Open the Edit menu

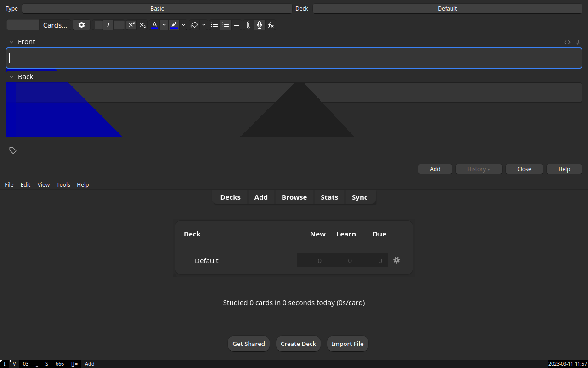pyautogui.click(x=25, y=184)
